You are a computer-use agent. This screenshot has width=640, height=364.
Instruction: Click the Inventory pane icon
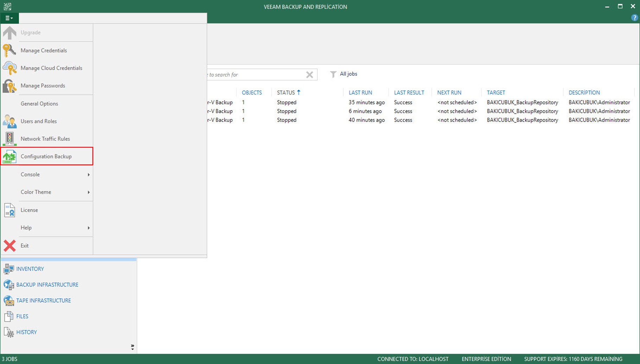coord(8,269)
